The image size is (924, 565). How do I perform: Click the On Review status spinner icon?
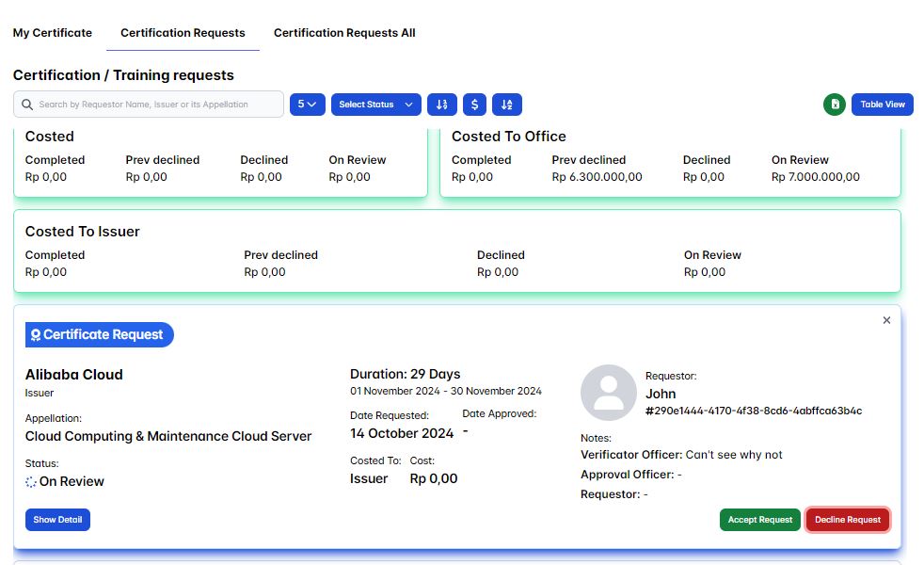(x=31, y=481)
